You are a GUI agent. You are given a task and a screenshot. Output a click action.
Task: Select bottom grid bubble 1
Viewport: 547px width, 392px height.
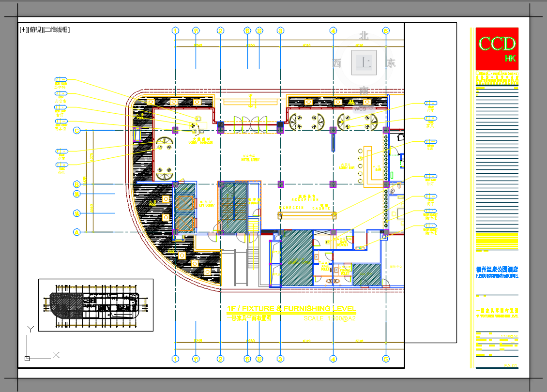coord(175,359)
